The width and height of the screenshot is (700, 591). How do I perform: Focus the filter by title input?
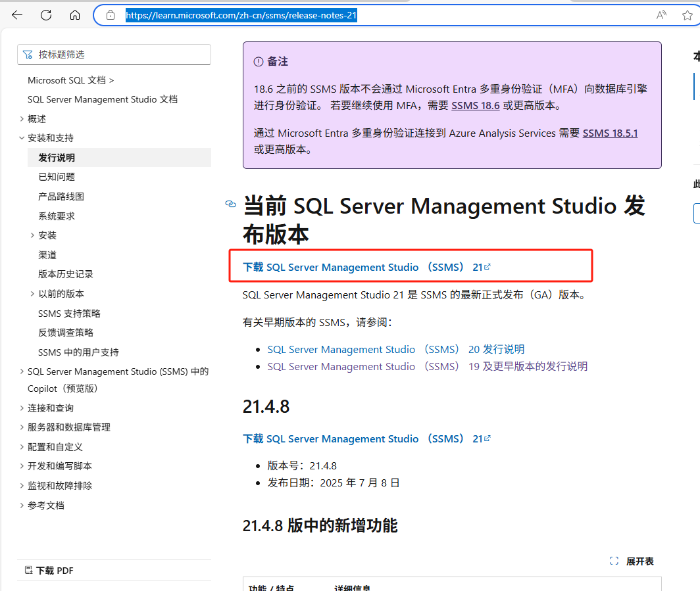(x=114, y=55)
